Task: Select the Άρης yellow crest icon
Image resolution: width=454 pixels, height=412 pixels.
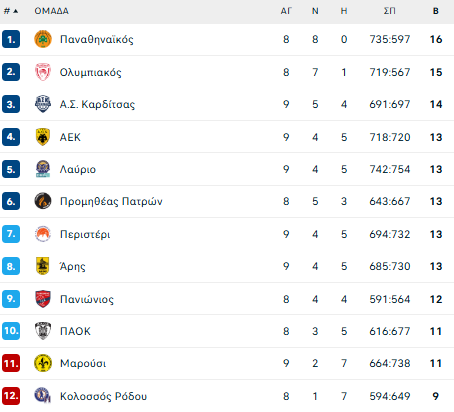Action: coord(43,266)
